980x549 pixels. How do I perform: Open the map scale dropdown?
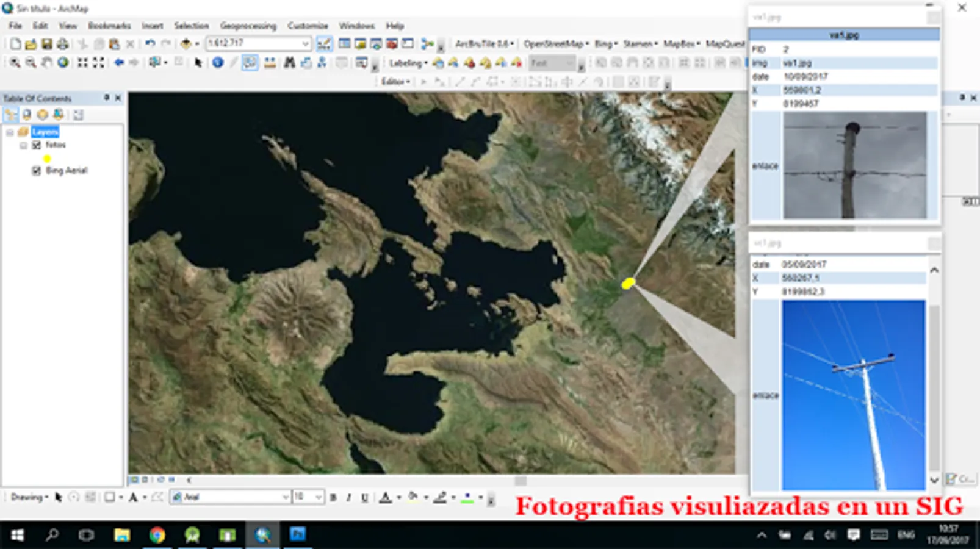tap(305, 44)
